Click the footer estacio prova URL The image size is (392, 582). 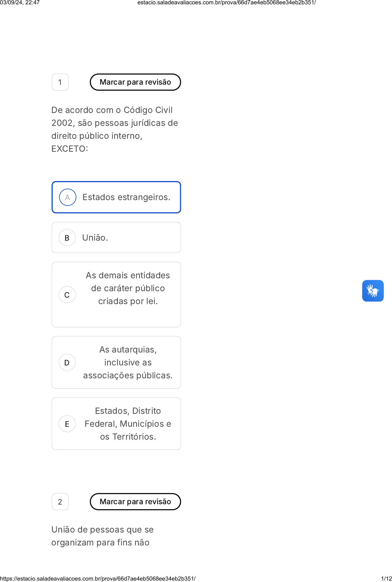pos(98,578)
